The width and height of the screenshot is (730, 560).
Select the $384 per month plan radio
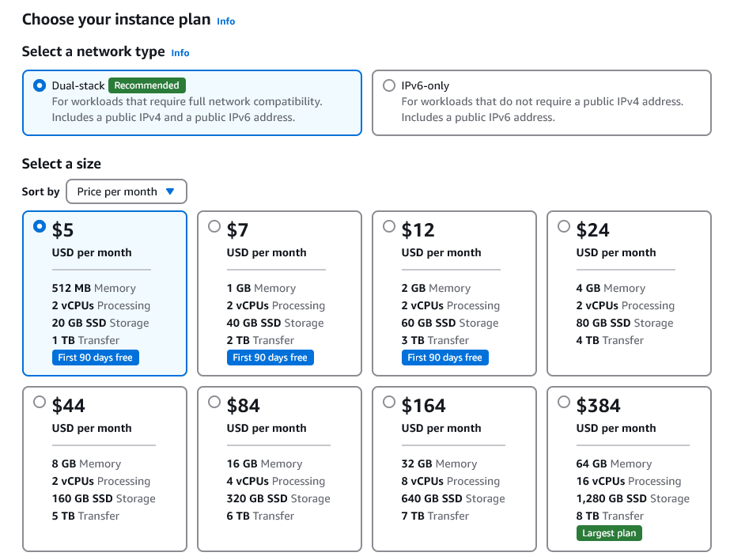pyautogui.click(x=564, y=403)
